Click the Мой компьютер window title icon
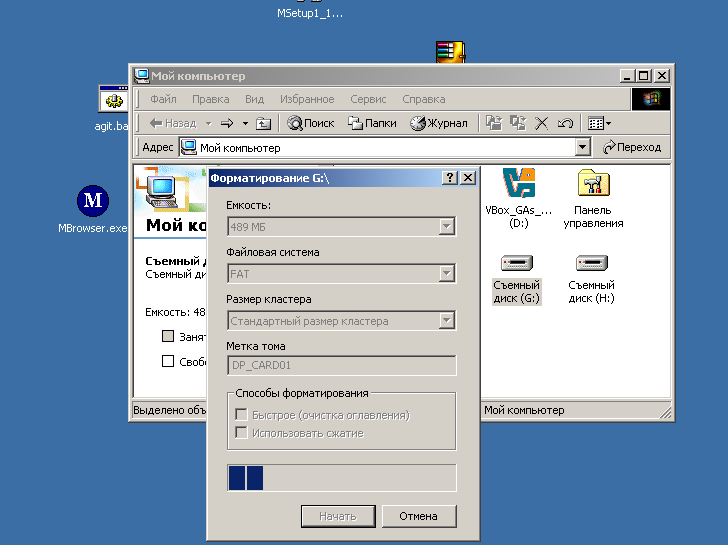 click(141, 76)
